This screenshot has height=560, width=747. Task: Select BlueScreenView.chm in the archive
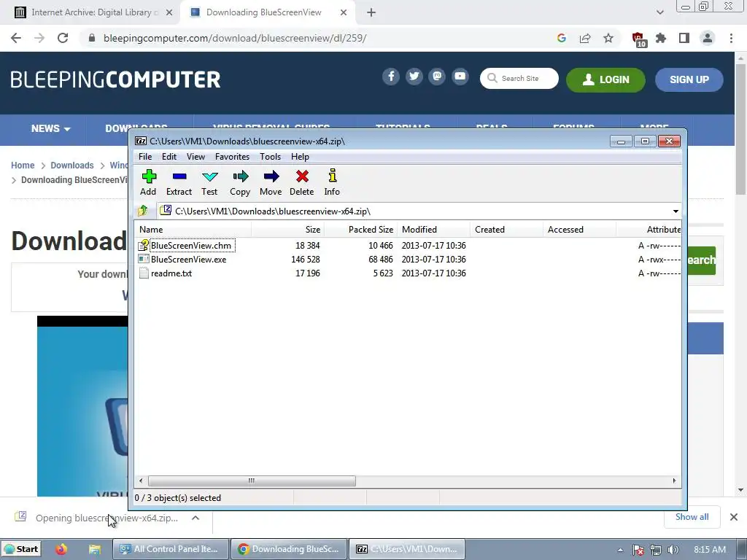click(x=190, y=246)
